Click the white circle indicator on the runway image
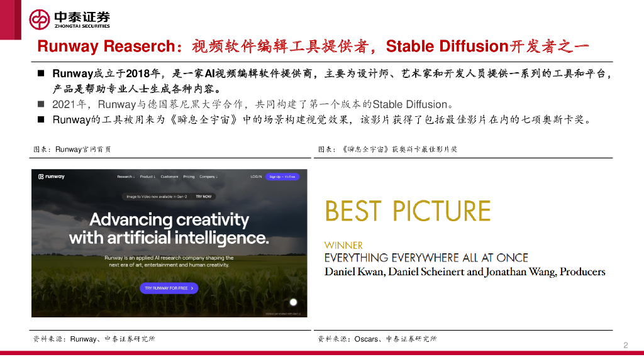644x362 pixels. pyautogui.click(x=293, y=302)
